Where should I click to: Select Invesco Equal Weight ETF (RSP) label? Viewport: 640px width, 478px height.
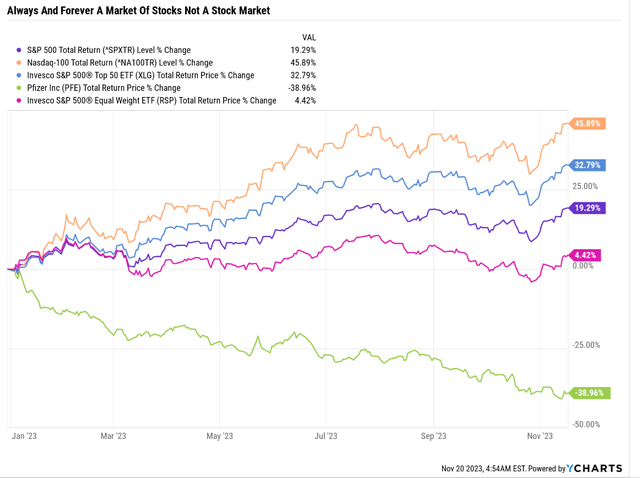152,101
